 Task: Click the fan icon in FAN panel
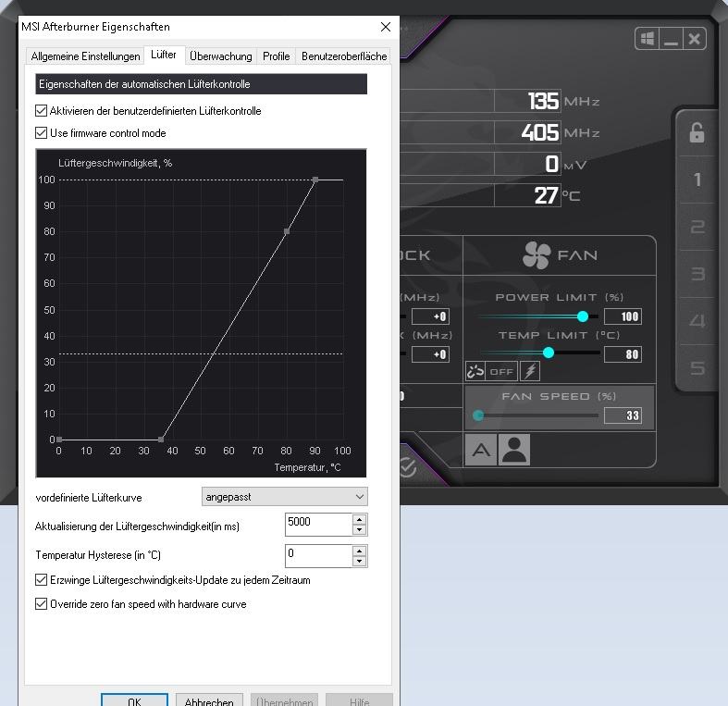tap(537, 255)
